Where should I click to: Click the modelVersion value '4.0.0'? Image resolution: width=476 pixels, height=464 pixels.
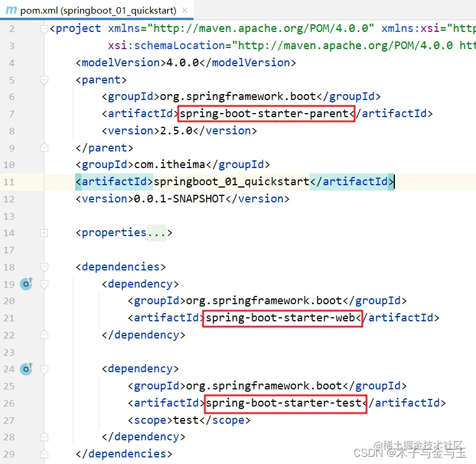[183, 63]
